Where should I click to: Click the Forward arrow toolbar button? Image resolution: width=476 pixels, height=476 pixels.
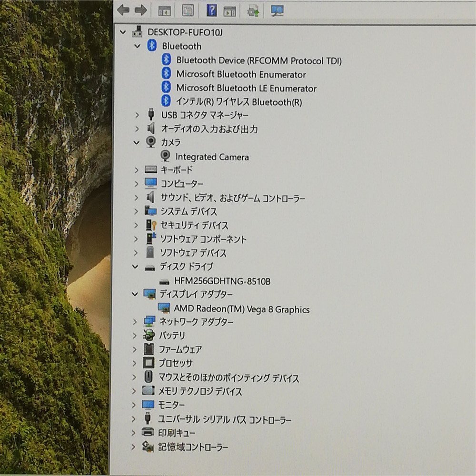pyautogui.click(x=140, y=10)
